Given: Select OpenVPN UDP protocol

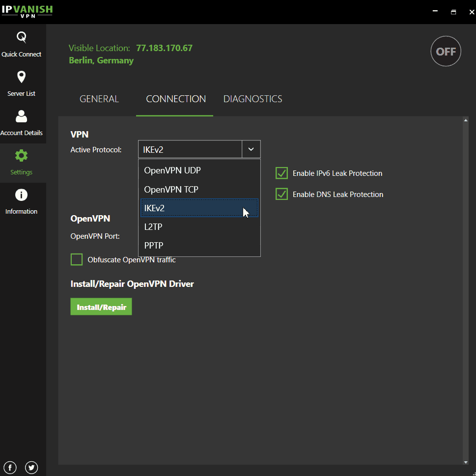Looking at the screenshot, I should pos(199,170).
